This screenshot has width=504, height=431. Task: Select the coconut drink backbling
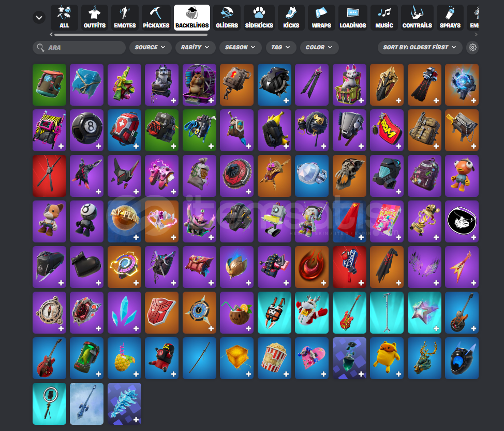coord(237,313)
